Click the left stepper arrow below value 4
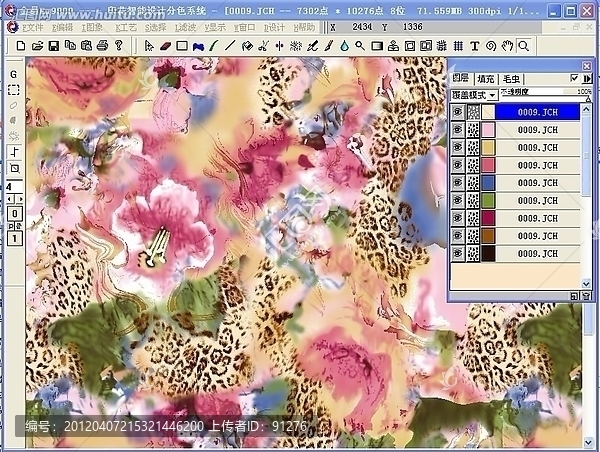 click(10, 199)
